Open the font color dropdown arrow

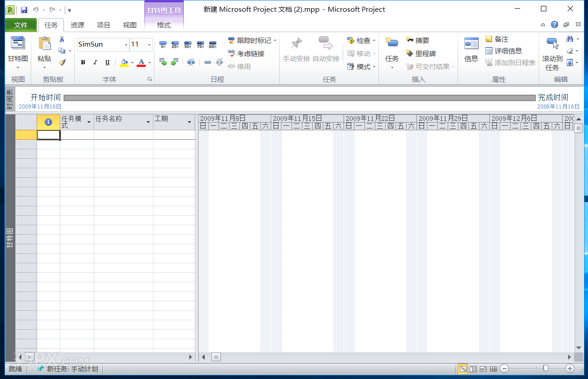(x=149, y=63)
